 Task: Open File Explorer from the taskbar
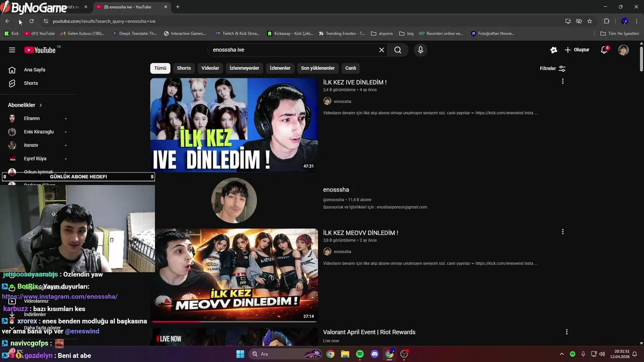(345, 354)
